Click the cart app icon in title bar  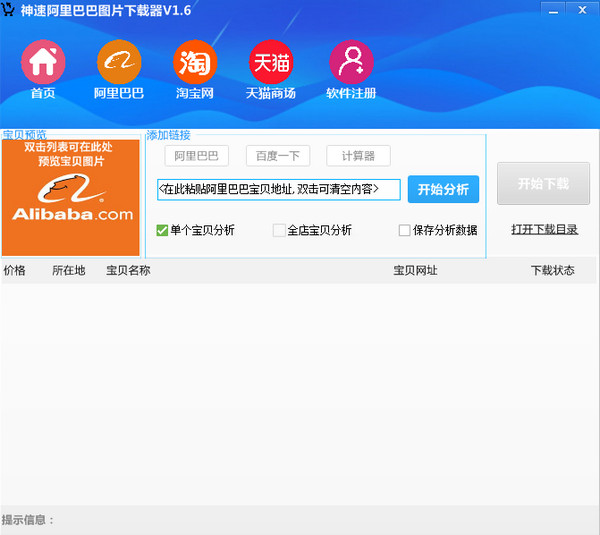pos(10,10)
